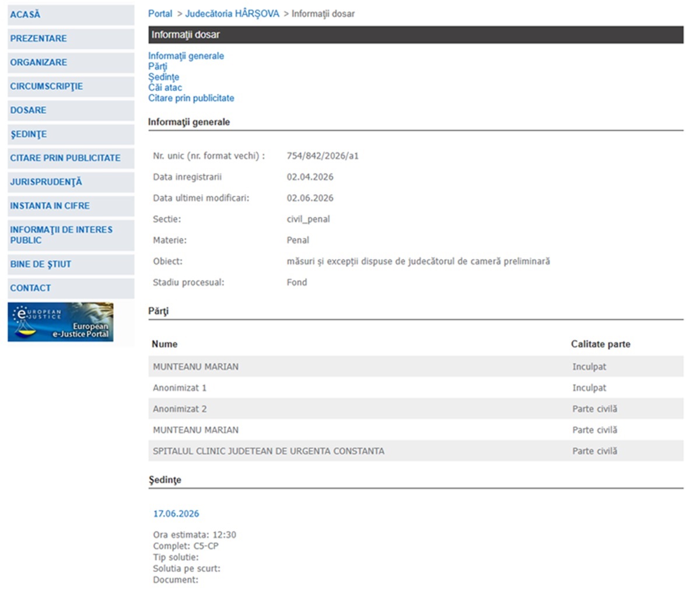Select the Data inregistrarii label
Screen dimensions: 700x599
[187, 177]
